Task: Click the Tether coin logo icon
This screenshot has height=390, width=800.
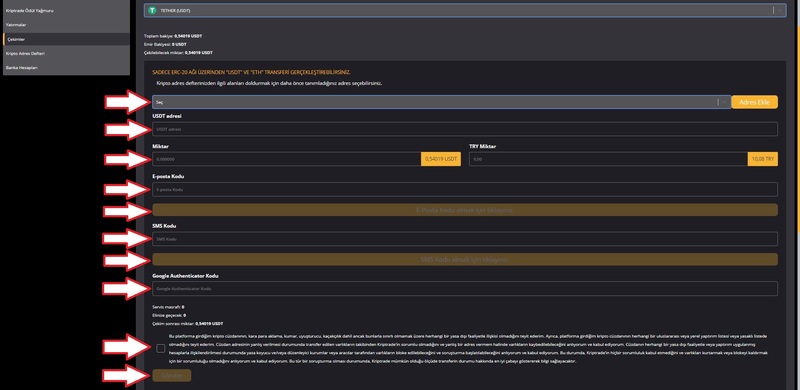Action: 152,10
